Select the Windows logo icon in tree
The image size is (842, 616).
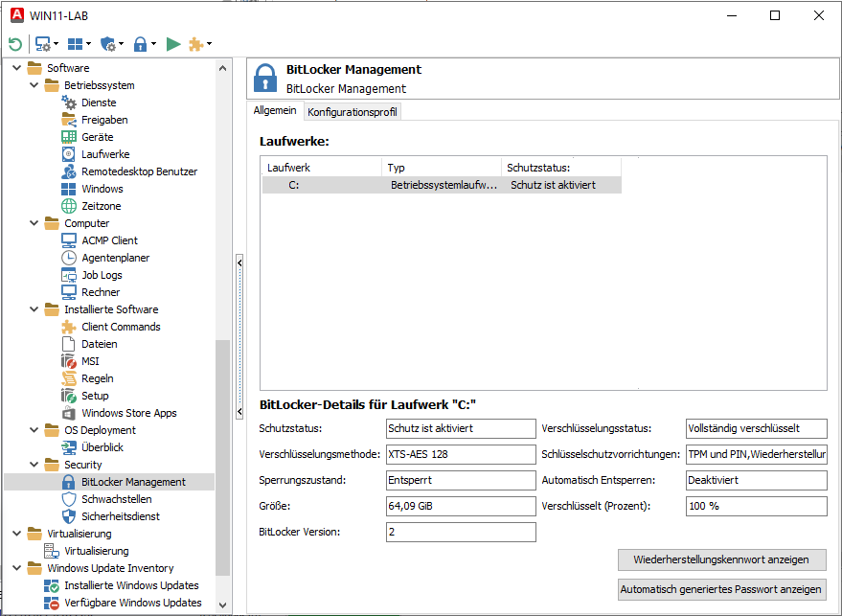tap(69, 189)
